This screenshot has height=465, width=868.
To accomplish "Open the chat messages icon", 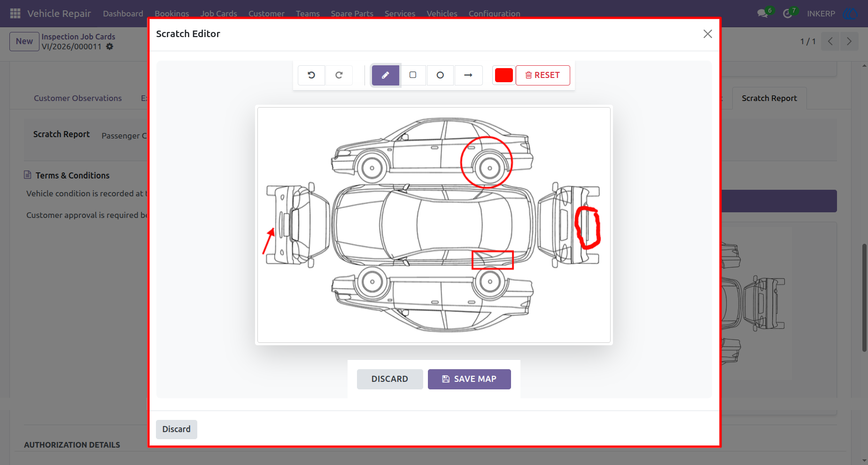I will point(763,14).
